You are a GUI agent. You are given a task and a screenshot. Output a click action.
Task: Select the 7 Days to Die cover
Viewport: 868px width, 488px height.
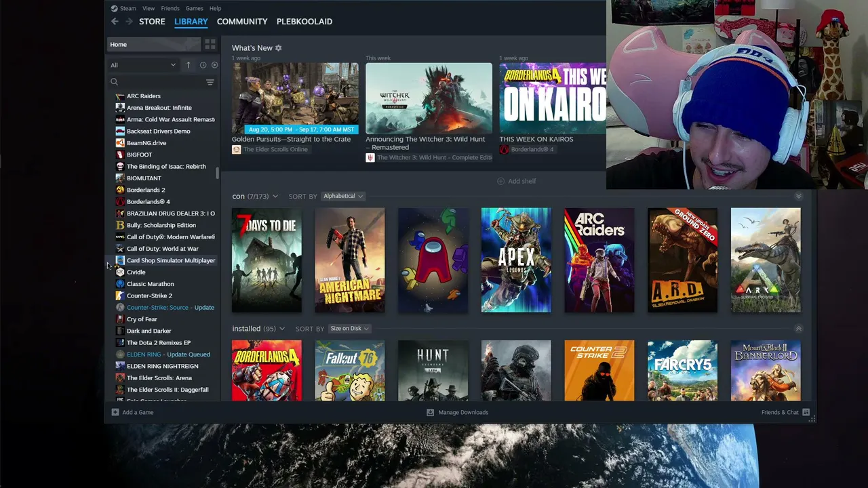(x=267, y=260)
